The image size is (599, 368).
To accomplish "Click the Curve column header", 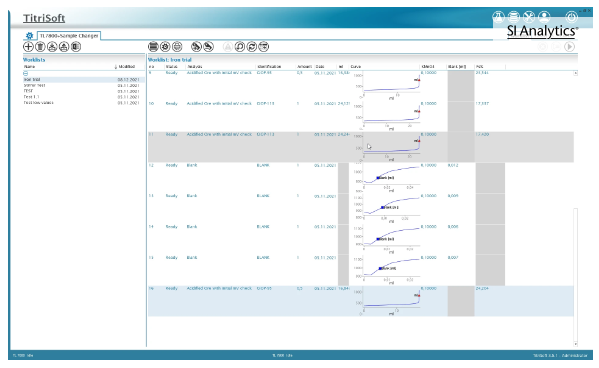I will tap(356, 66).
